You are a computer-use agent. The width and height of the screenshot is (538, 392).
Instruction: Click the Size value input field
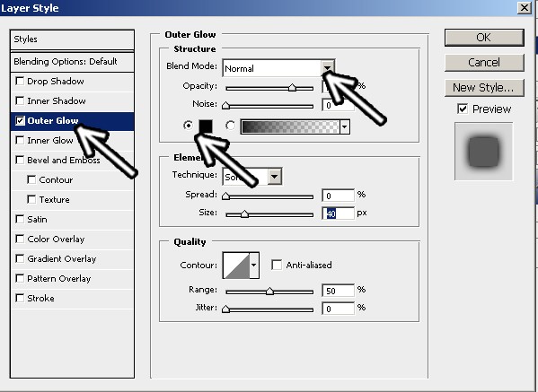(x=338, y=213)
